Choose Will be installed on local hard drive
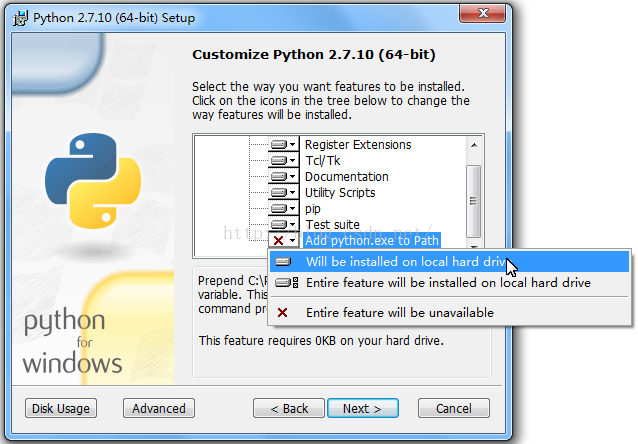Screen dimensions: 638x444 coord(449,262)
